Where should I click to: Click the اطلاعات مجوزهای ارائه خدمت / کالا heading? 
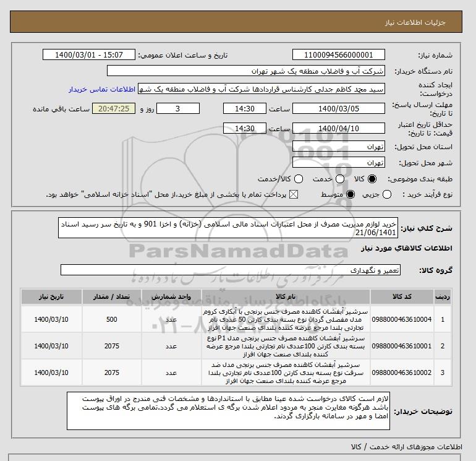click(407, 447)
